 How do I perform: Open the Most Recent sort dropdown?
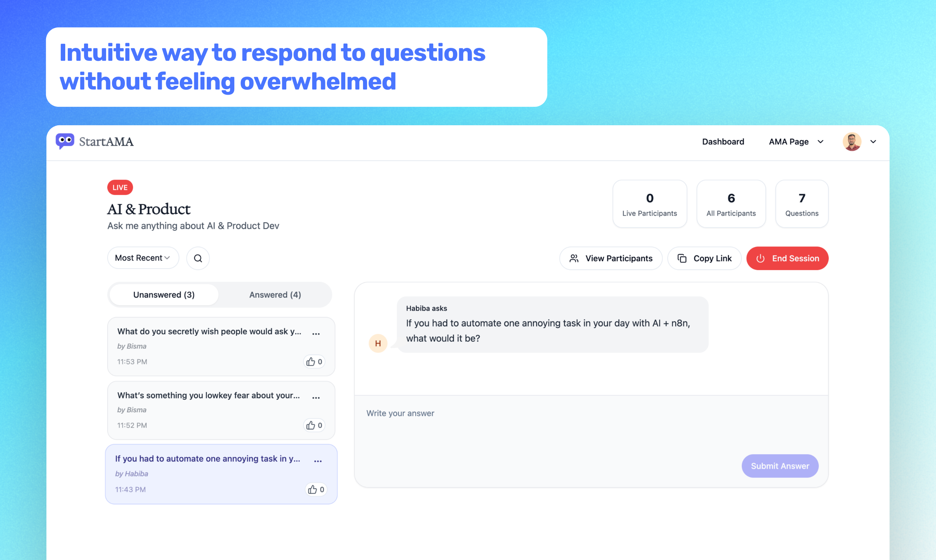click(x=143, y=258)
